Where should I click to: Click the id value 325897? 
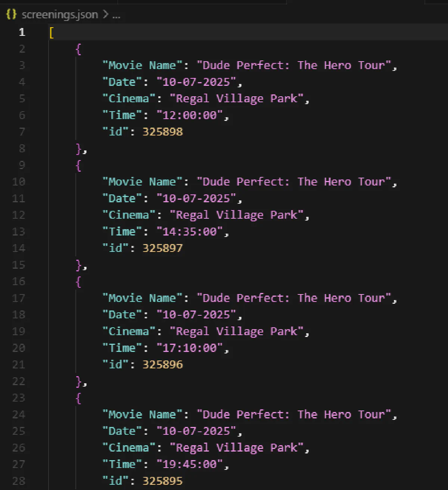[162, 248]
